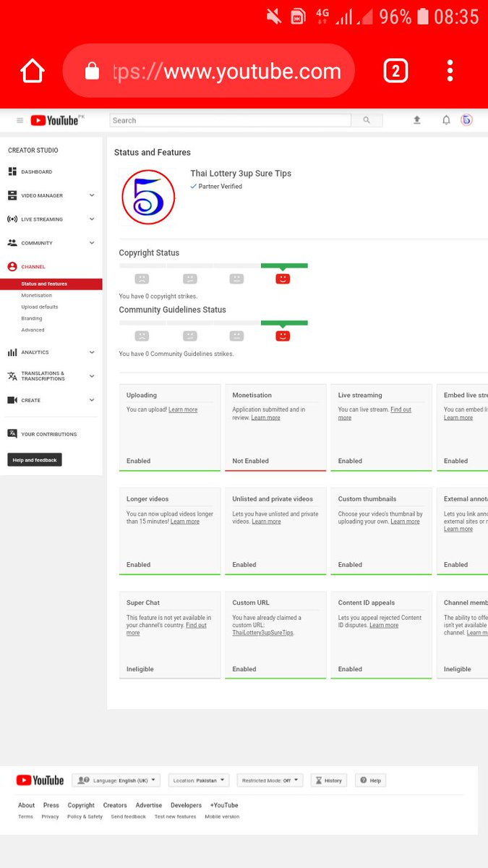Select Monetisation submenu item
Viewport: 488px width, 868px height.
37,295
